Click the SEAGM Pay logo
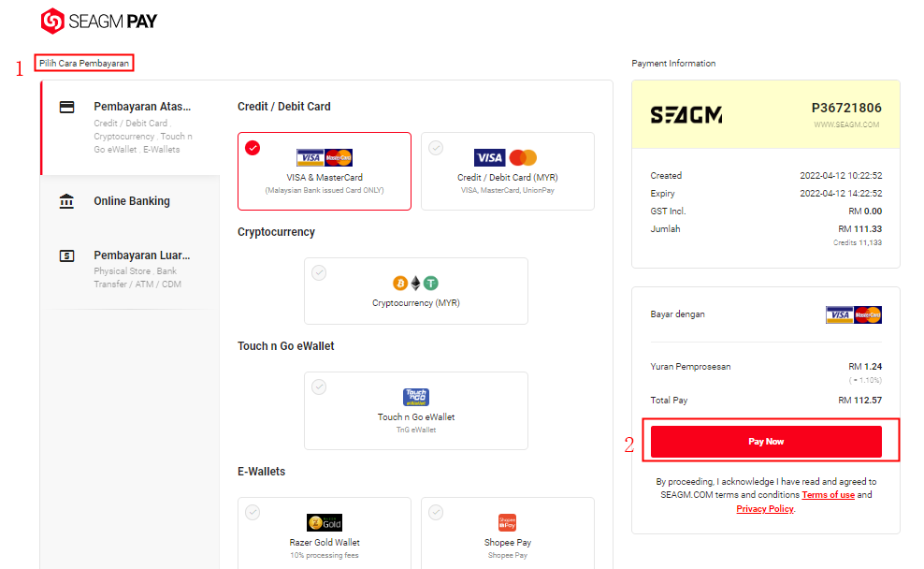Image resolution: width=924 pixels, height=569 pixels. 99,22
